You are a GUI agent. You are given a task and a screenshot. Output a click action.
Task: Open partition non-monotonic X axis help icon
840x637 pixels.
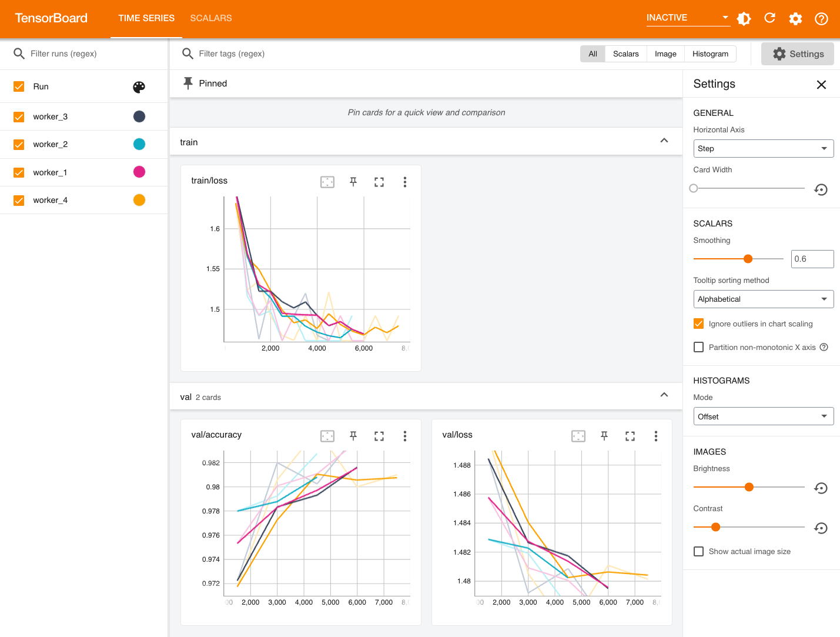pyautogui.click(x=824, y=347)
